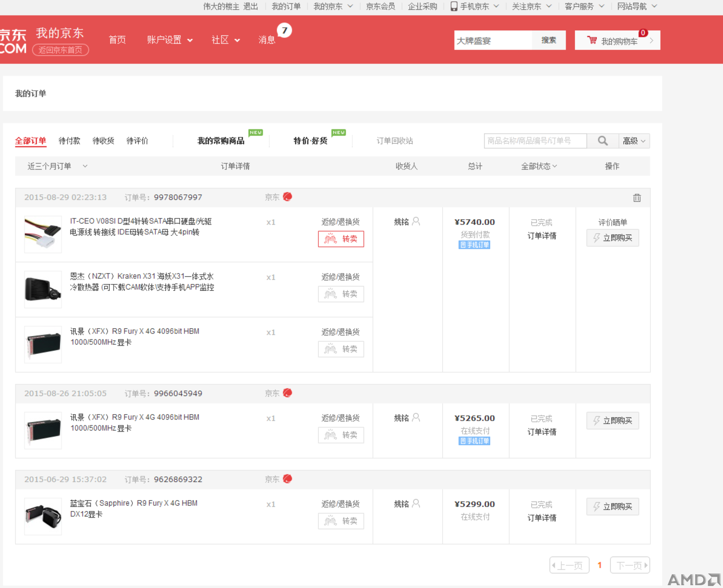The width and height of the screenshot is (723, 588).
Task: Select the 待收货 tab
Action: coord(103,141)
